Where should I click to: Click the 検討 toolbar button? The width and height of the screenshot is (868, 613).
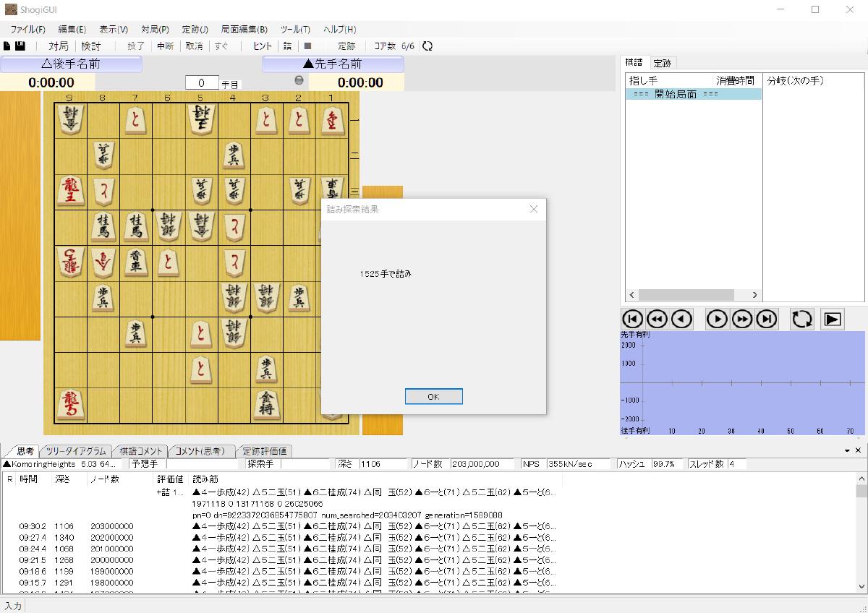[x=91, y=46]
